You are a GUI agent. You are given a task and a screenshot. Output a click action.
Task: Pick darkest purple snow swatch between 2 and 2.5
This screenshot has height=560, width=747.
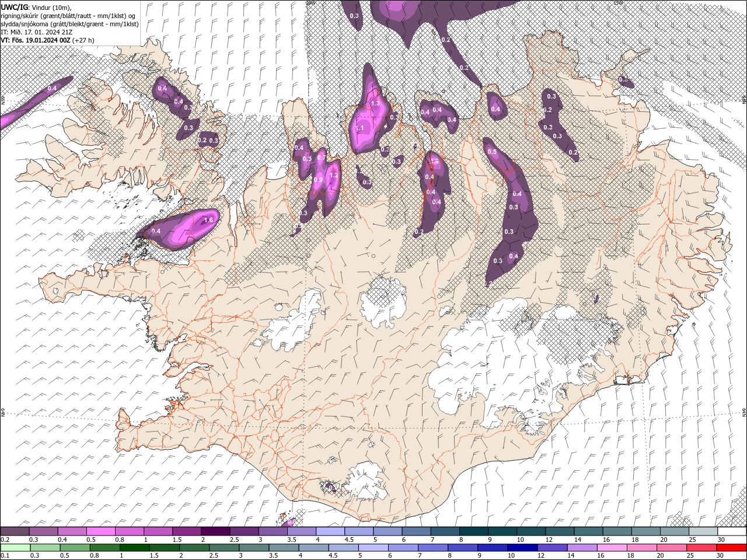point(215,531)
